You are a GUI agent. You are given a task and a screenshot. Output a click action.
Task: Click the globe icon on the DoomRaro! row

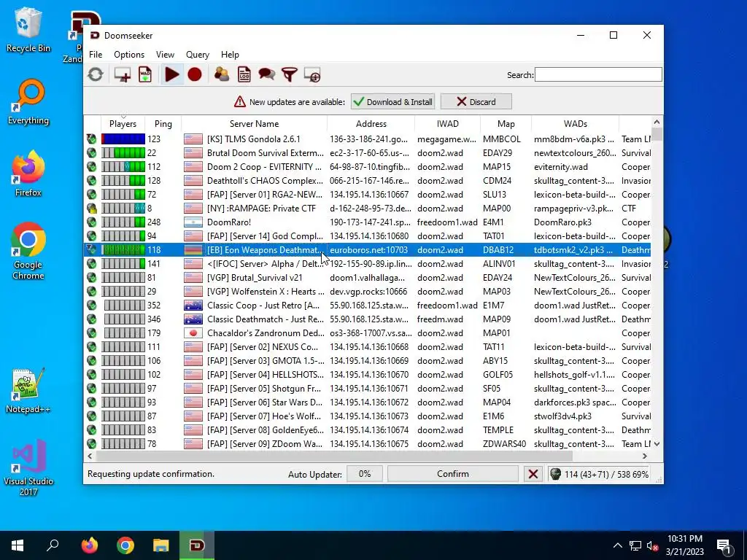(x=92, y=222)
